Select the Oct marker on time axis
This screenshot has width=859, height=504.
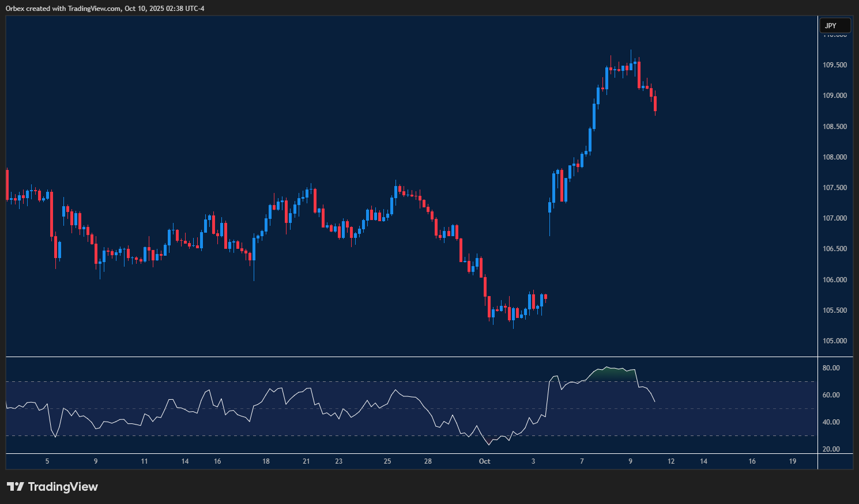click(x=484, y=461)
